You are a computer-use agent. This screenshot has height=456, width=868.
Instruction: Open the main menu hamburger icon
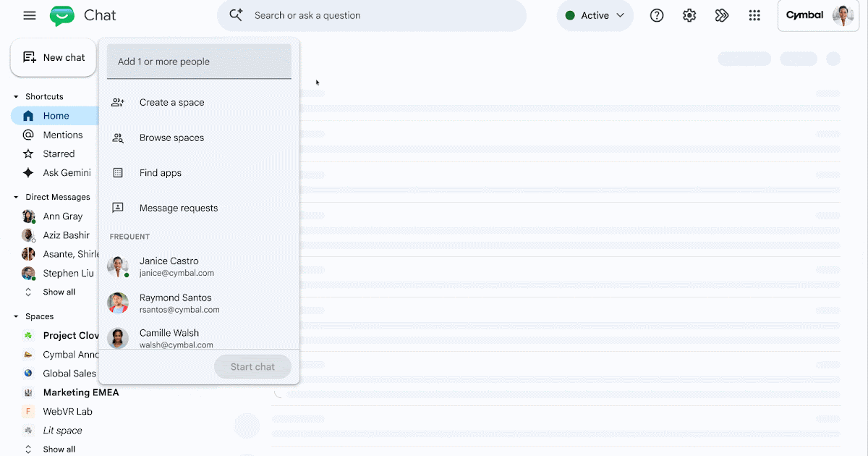tap(30, 15)
